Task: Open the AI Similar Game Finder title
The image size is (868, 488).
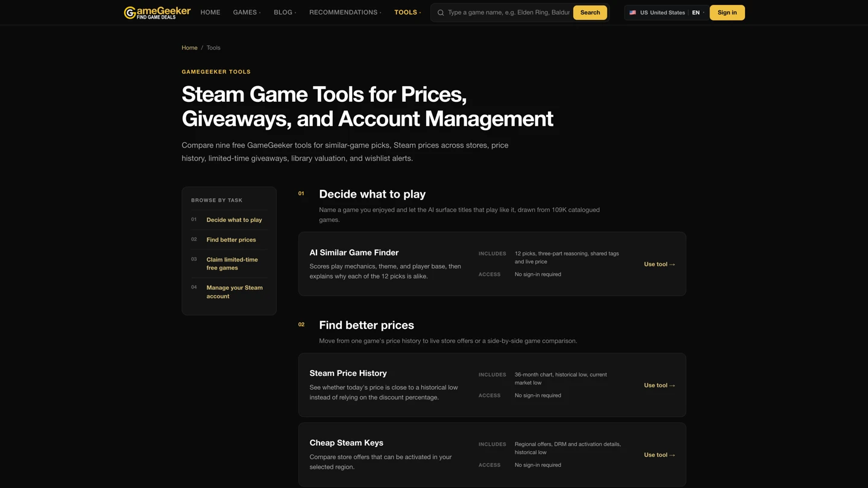Action: click(x=354, y=252)
